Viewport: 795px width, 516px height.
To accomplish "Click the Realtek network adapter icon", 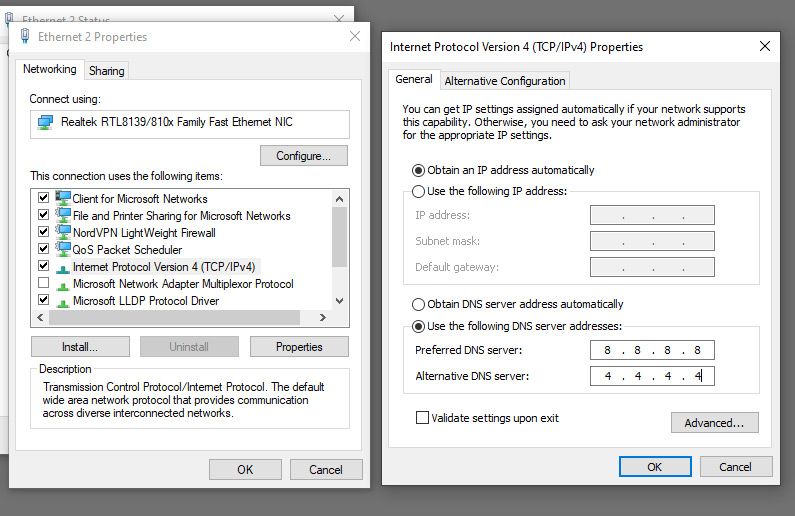I will click(45, 123).
